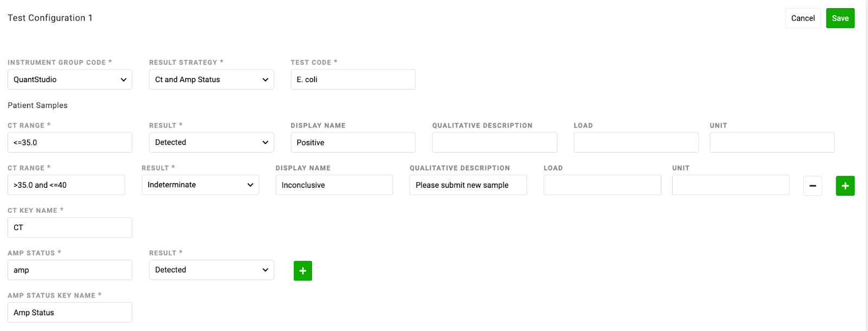The height and width of the screenshot is (331, 868).
Task: Add a new CT range row with green plus
Action: 845,186
